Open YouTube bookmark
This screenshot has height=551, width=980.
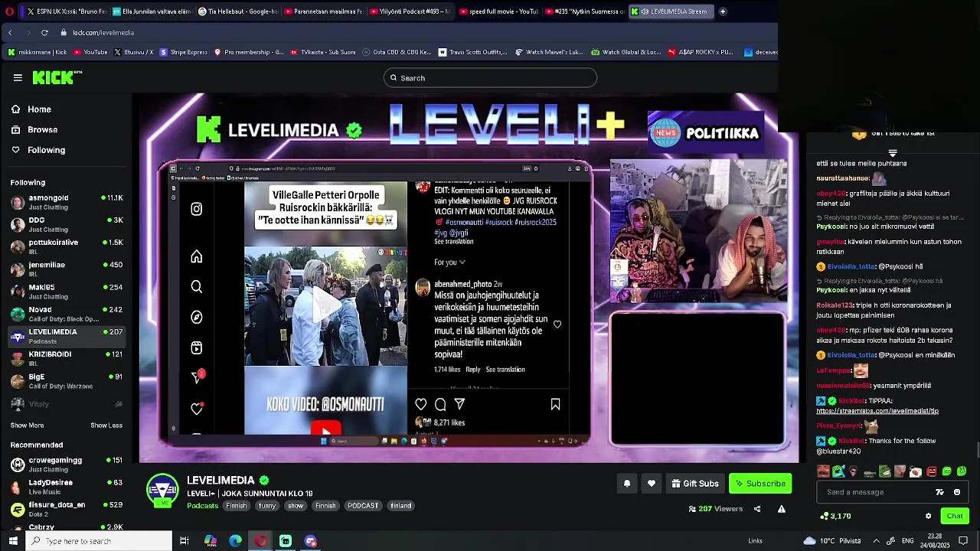tap(90, 53)
